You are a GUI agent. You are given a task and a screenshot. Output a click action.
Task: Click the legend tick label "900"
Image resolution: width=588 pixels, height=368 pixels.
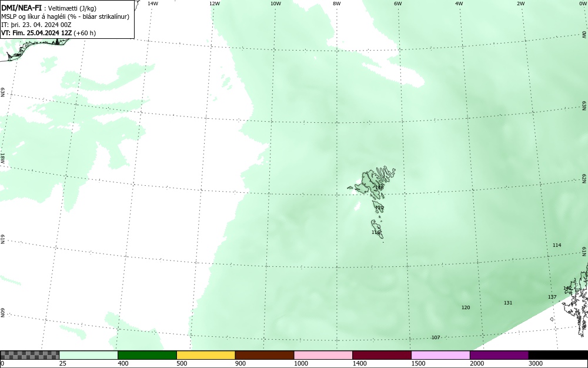(240, 363)
